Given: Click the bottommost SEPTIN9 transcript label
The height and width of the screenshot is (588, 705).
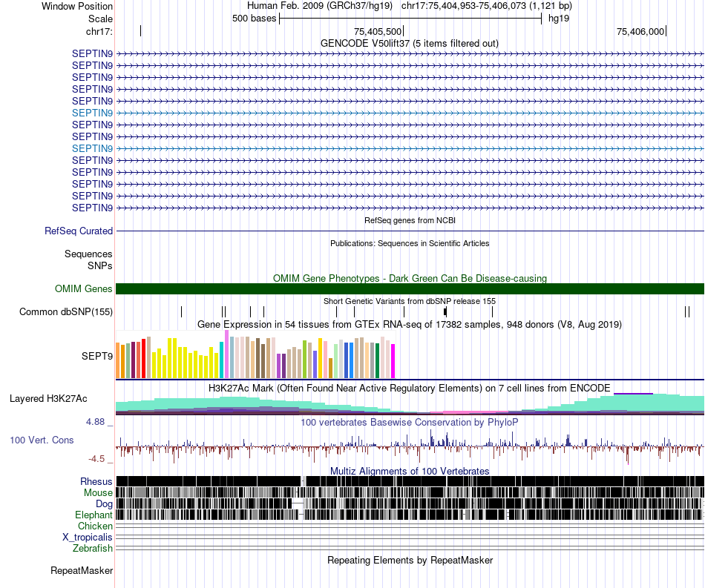Looking at the screenshot, I should click(92, 208).
